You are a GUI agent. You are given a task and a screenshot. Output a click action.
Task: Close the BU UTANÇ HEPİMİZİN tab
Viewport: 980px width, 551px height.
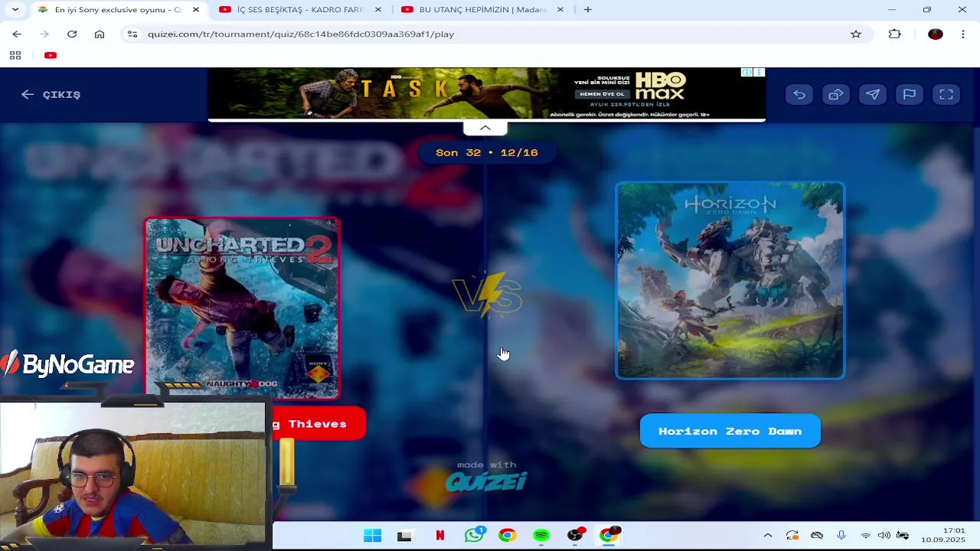point(560,9)
